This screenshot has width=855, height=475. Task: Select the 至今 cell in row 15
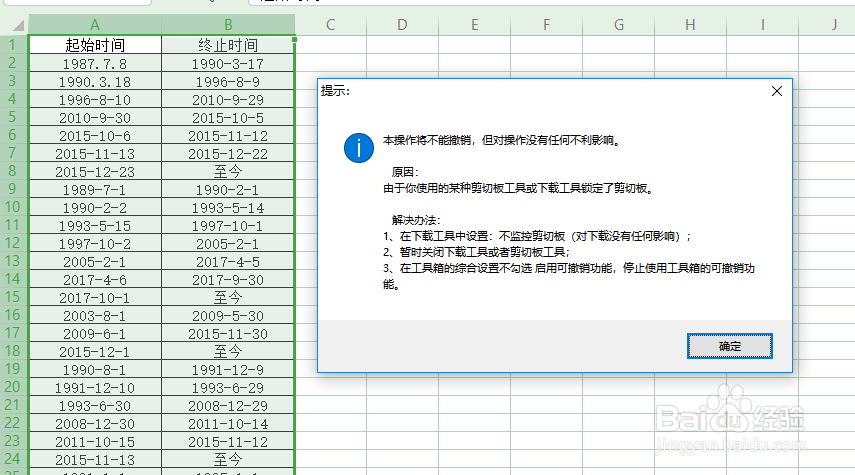click(228, 297)
